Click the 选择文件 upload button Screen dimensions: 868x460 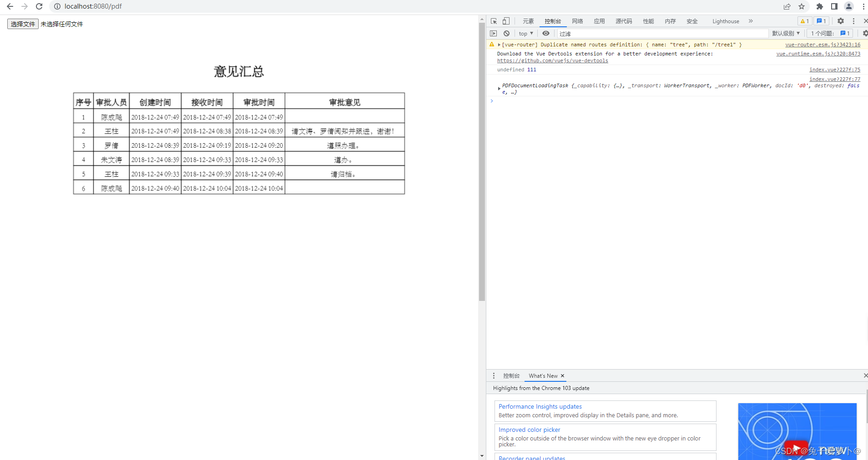[22, 24]
